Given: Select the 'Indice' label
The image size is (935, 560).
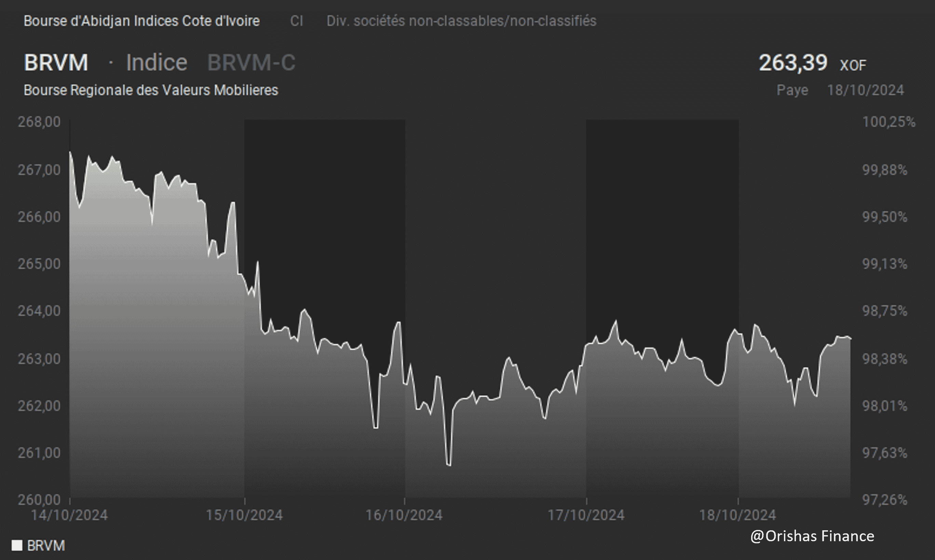Looking at the screenshot, I should (157, 62).
